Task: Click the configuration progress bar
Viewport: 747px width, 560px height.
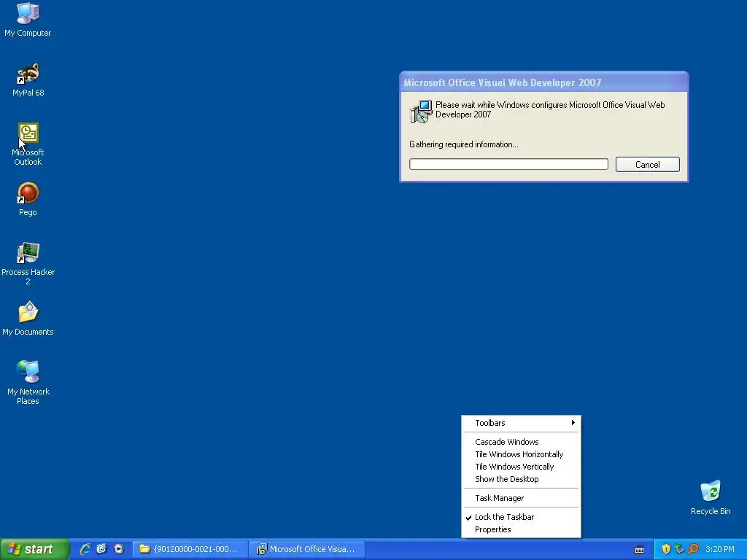Action: [508, 164]
